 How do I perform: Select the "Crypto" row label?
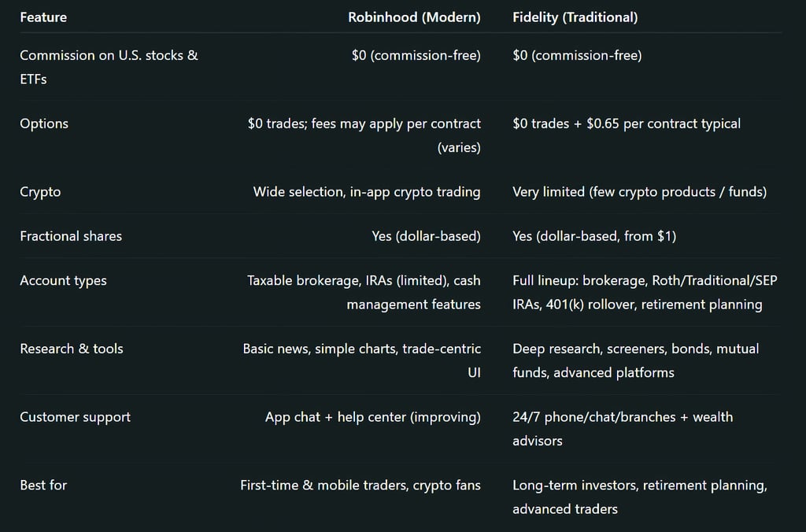[40, 192]
